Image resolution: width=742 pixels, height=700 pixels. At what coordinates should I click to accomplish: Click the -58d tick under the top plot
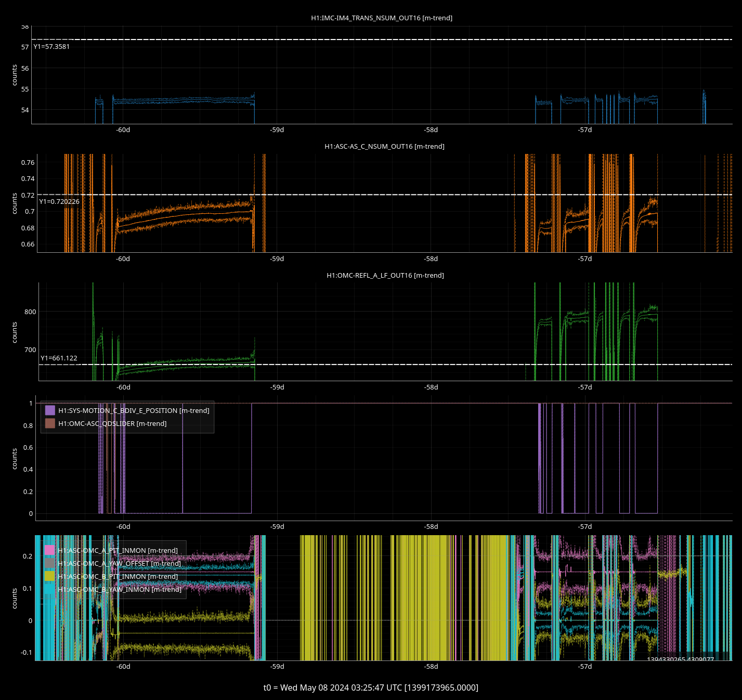tap(431, 130)
